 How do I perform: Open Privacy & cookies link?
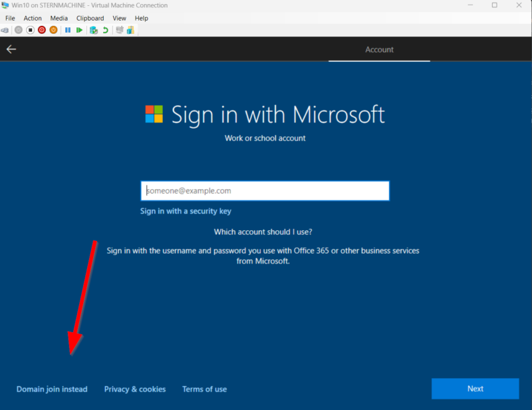click(x=135, y=389)
